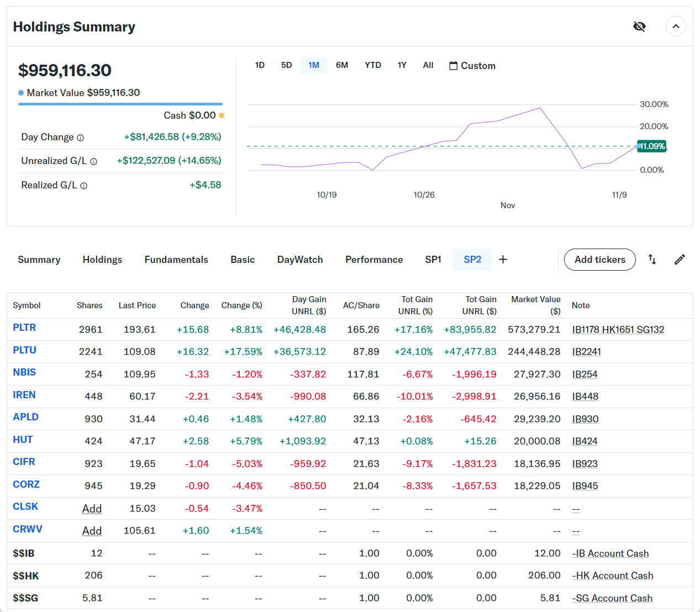Click Realized G/L info icon
This screenshot has height=612, width=700.
[x=84, y=186]
